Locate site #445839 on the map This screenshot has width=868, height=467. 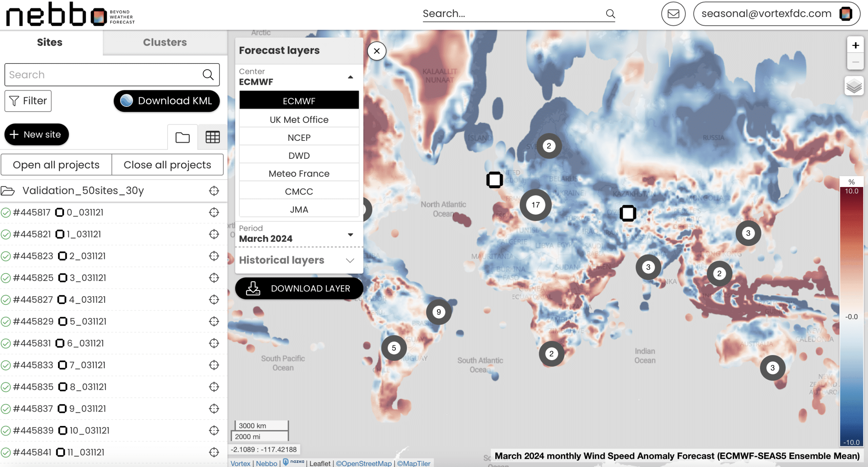[214, 430]
